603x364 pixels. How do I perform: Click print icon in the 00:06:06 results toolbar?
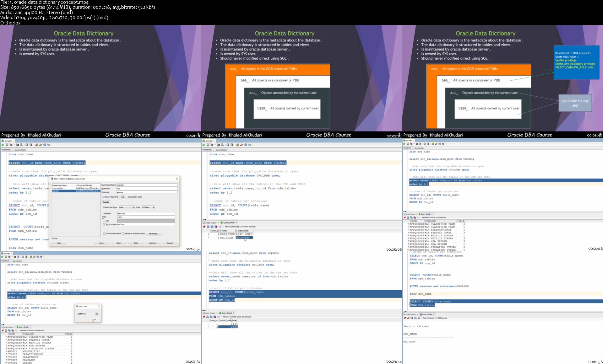point(208,227)
